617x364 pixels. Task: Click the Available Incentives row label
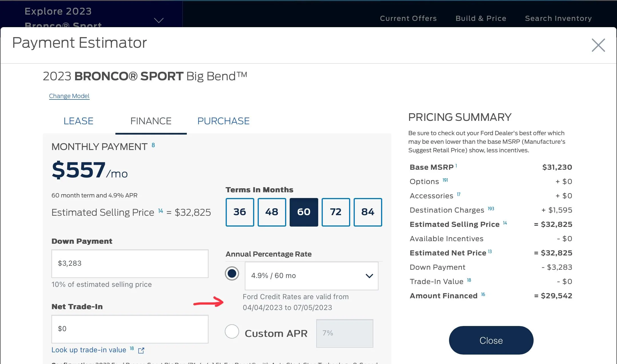click(446, 239)
